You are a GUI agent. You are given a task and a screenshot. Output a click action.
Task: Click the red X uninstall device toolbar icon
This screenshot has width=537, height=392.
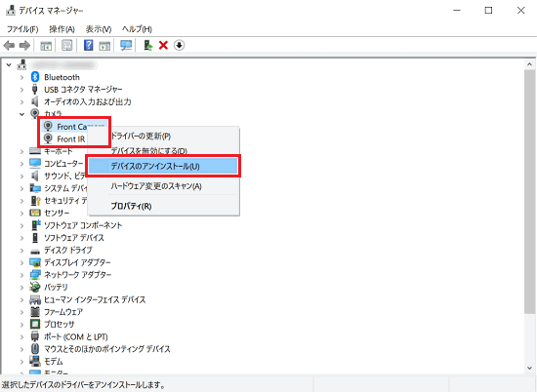tap(163, 45)
